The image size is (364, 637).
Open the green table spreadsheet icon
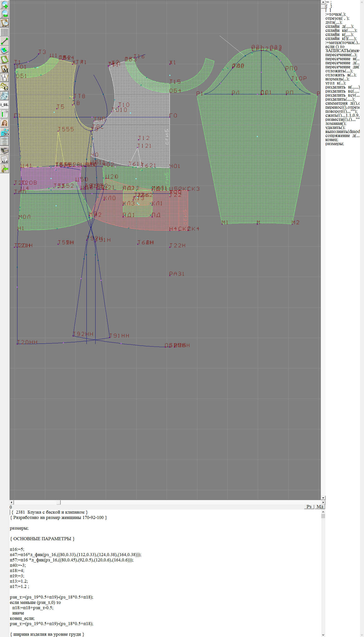click(5, 114)
